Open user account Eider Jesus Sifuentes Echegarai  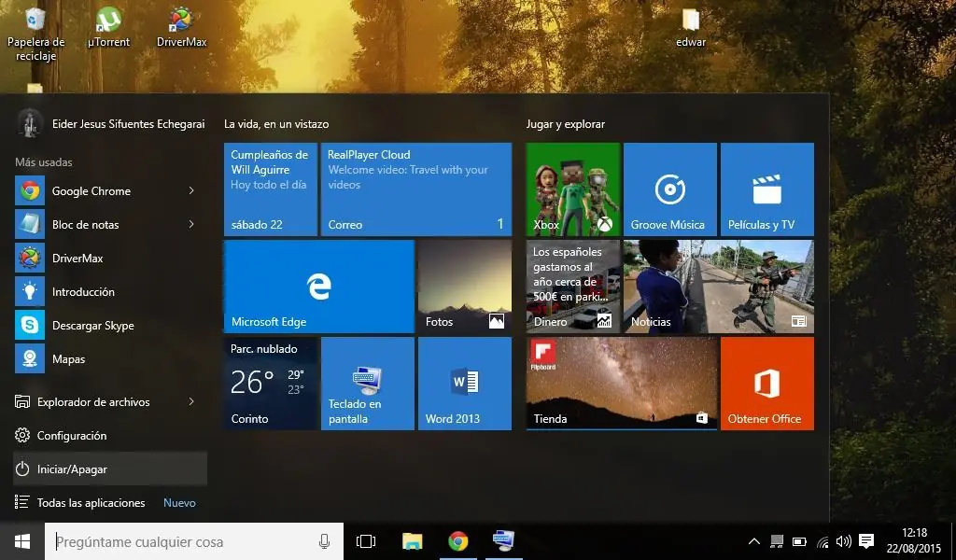point(110,124)
